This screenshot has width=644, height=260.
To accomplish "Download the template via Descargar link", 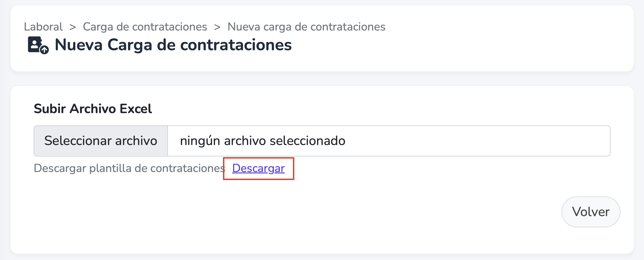I will 258,168.
